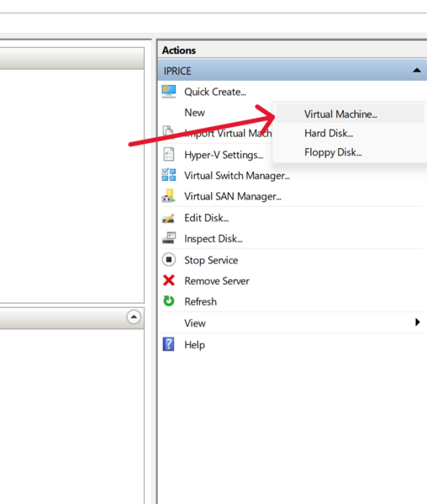The image size is (427, 504).
Task: Click the red X Remove Server icon
Action: 169,280
